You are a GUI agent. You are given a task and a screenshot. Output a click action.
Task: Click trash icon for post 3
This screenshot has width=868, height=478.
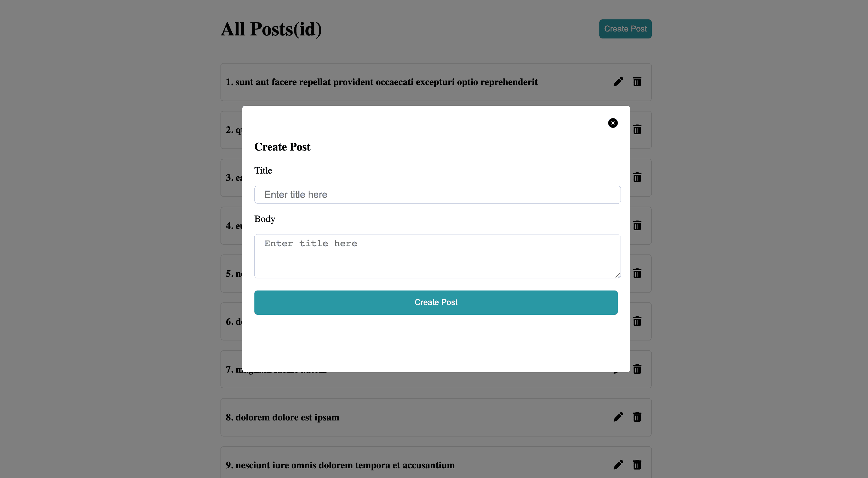coord(637,177)
